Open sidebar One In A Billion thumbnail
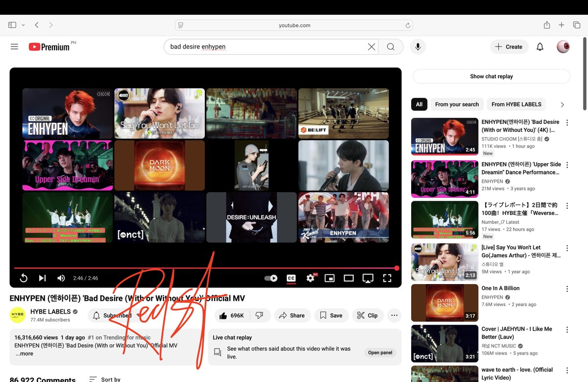The image size is (588, 382). (x=444, y=303)
